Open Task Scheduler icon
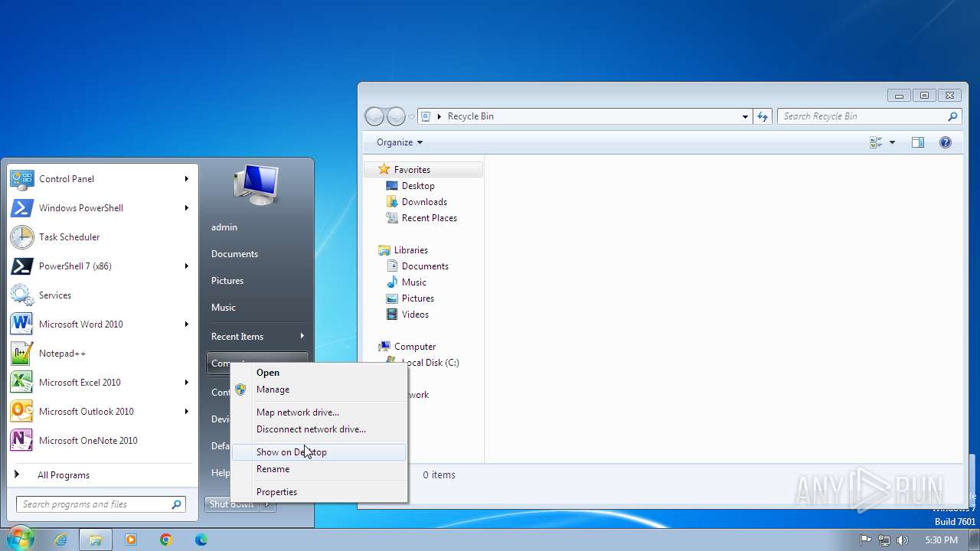The width and height of the screenshot is (980, 551). [x=21, y=237]
